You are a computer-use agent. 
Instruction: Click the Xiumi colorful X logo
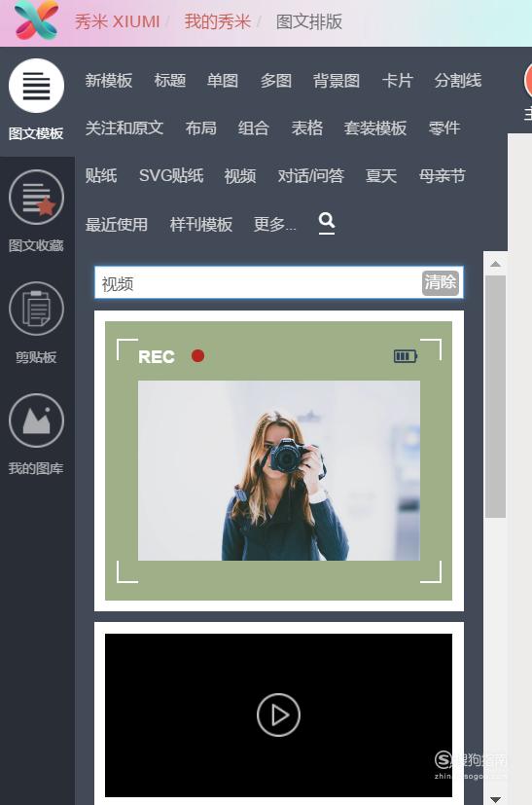click(x=36, y=20)
